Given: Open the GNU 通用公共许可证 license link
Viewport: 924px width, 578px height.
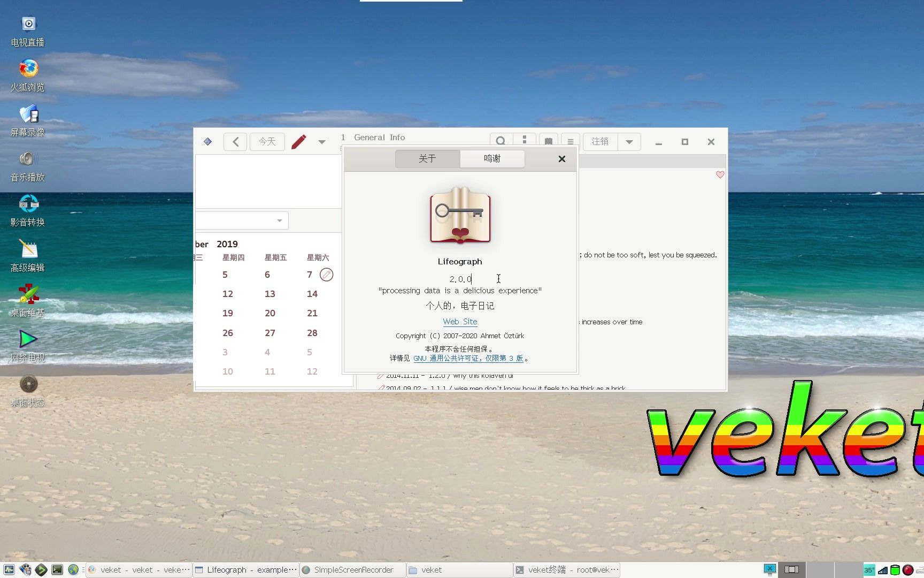Looking at the screenshot, I should coord(468,359).
